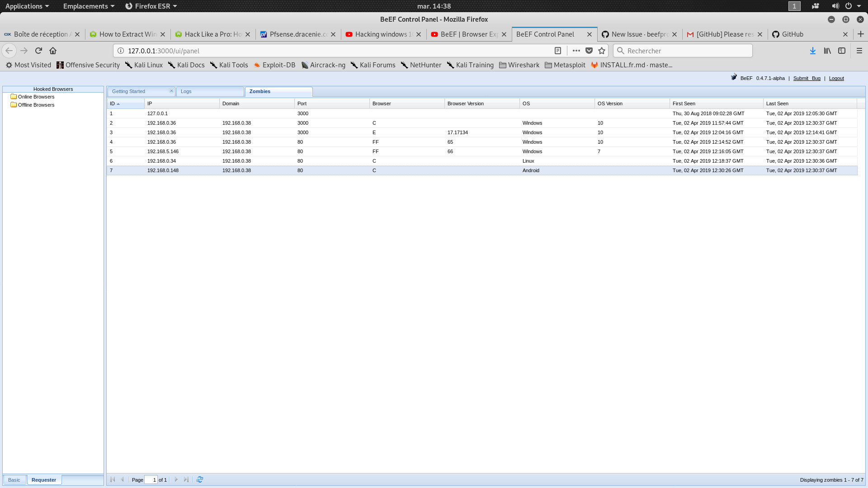Open the Wireshark bookmark
The width and height of the screenshot is (868, 488).
(x=519, y=65)
